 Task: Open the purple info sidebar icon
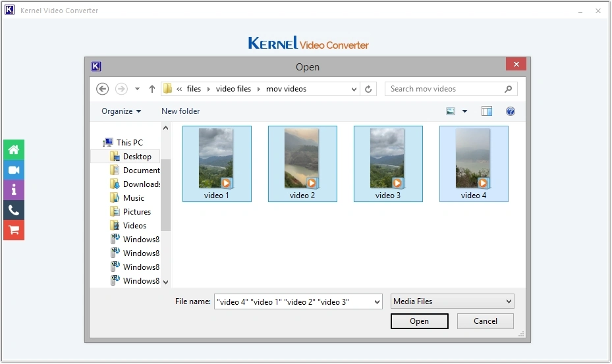13,190
